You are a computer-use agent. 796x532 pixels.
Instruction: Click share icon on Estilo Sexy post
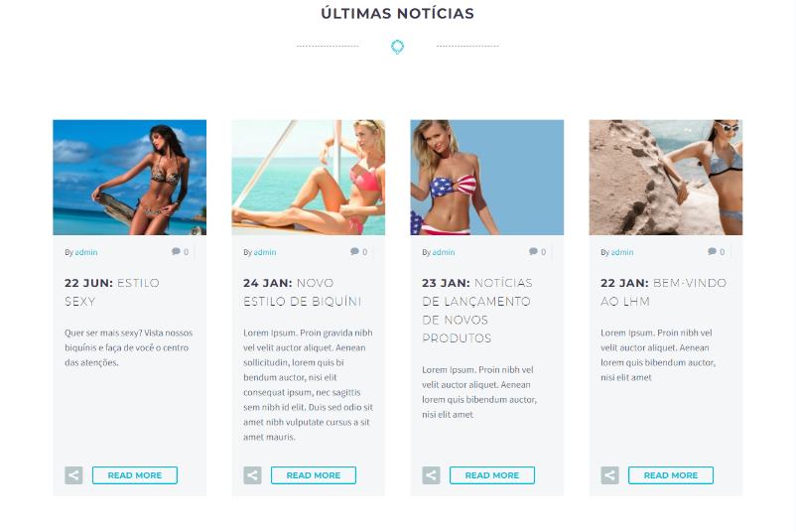point(73,475)
